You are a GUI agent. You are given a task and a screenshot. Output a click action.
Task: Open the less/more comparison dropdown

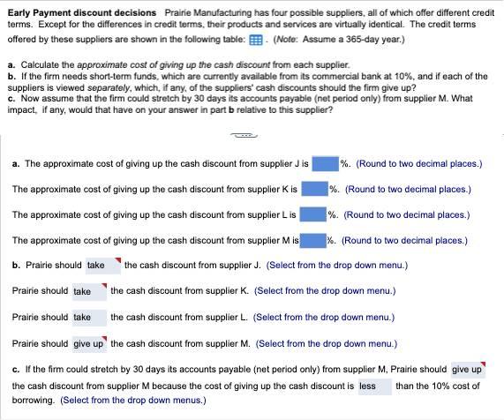375,386
